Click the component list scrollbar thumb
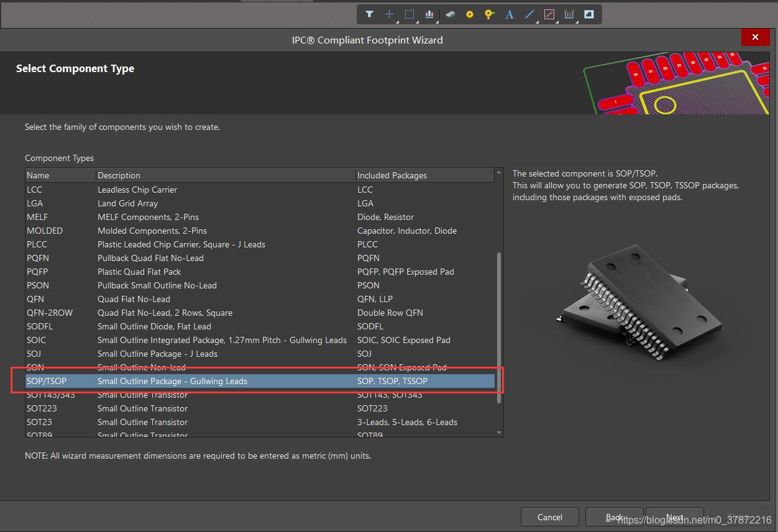Image resolution: width=778 pixels, height=532 pixels. tap(499, 328)
